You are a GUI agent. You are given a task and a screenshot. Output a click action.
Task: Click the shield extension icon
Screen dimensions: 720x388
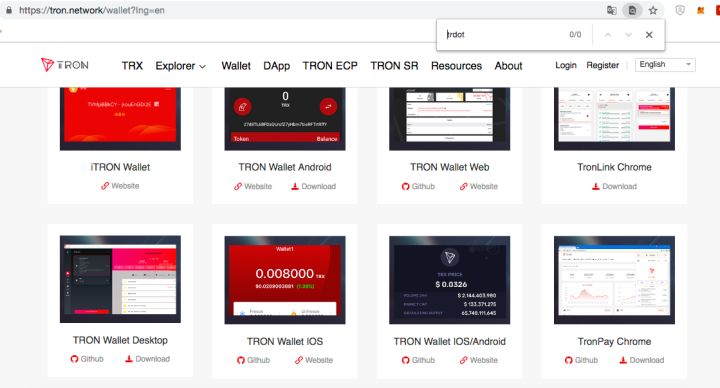pyautogui.click(x=680, y=10)
